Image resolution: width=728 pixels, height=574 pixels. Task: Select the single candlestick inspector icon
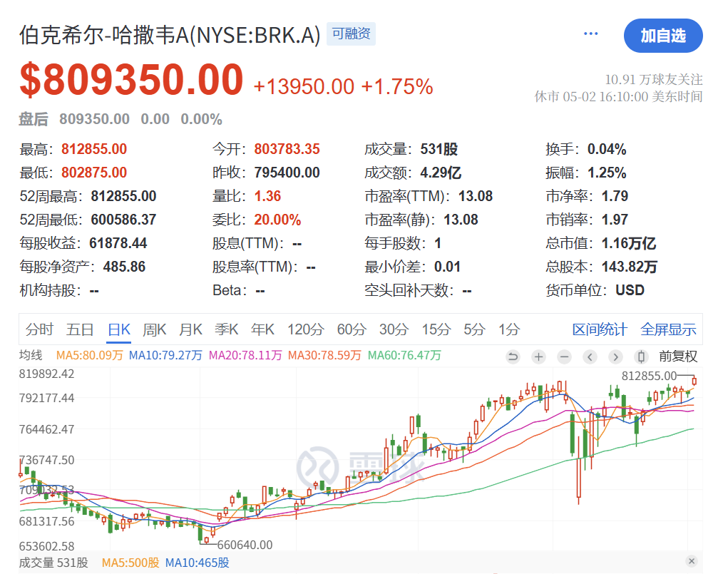(x=641, y=356)
